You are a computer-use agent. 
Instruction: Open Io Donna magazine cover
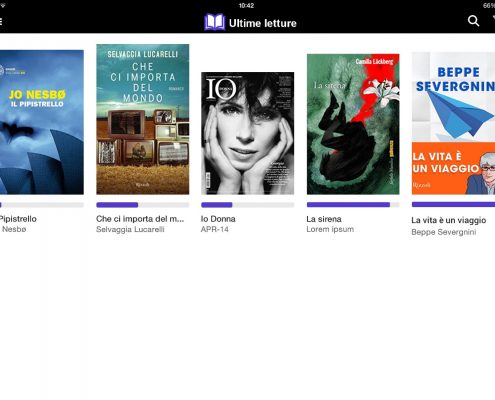tap(248, 133)
